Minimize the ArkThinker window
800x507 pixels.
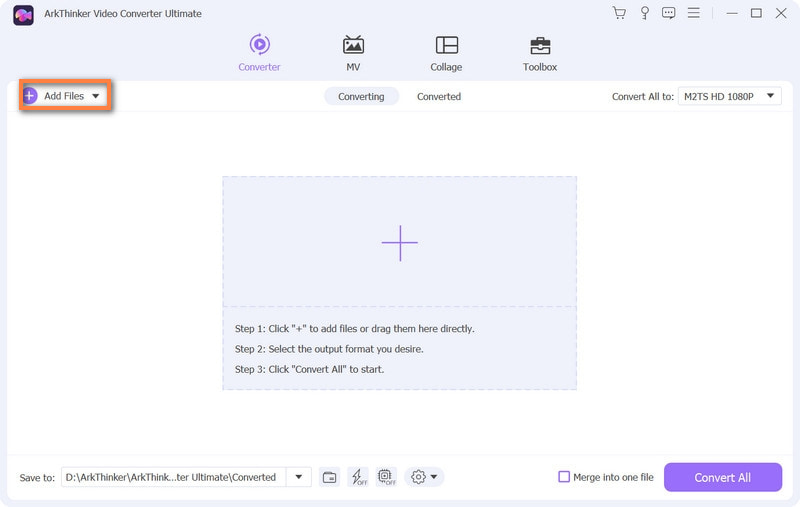[x=732, y=13]
